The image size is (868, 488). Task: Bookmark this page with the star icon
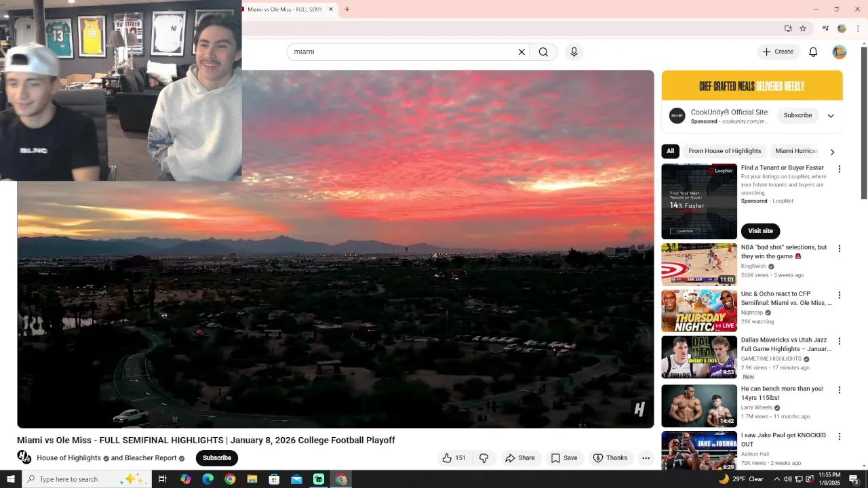803,28
